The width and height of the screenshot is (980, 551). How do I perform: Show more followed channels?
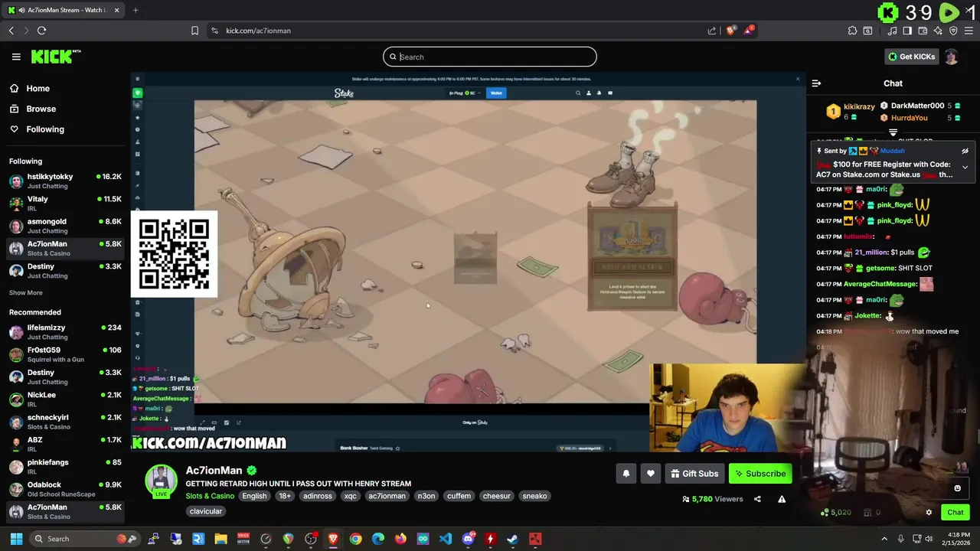26,292
